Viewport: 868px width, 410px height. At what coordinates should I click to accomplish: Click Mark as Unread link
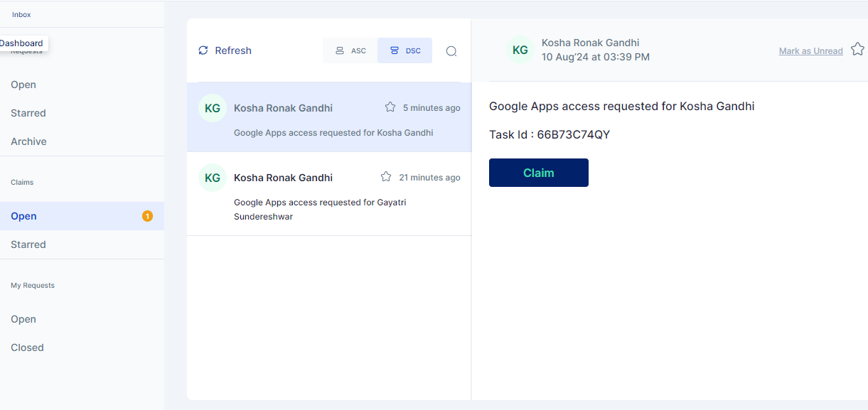pyautogui.click(x=810, y=51)
